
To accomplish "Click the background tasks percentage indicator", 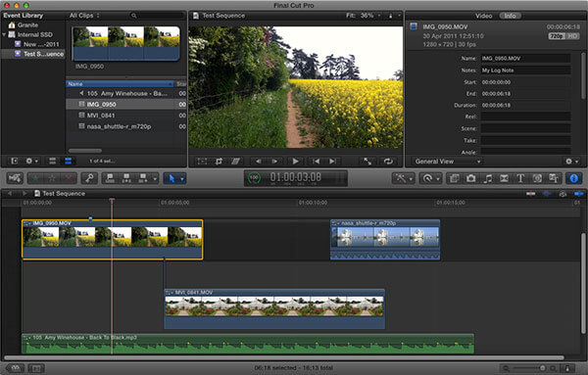I will [x=254, y=177].
